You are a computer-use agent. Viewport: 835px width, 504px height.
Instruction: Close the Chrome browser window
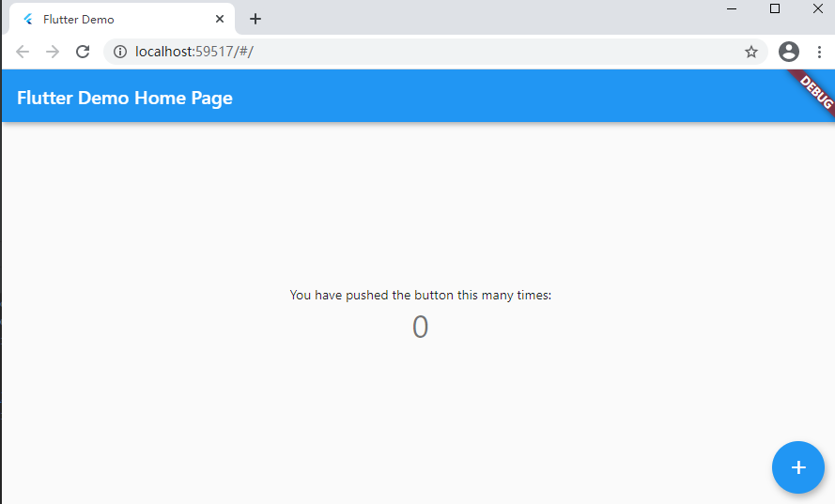[x=817, y=8]
